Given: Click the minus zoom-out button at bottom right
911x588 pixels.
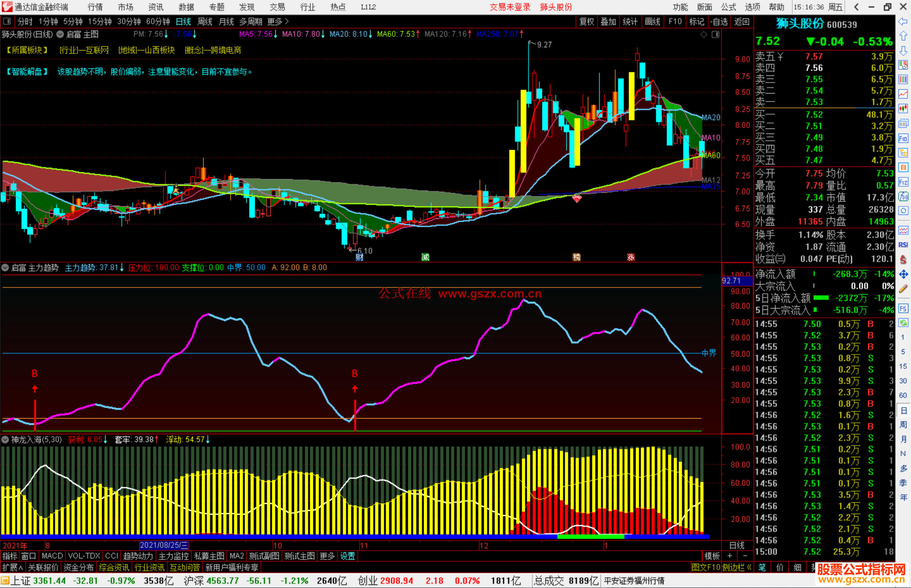Looking at the screenshot, I should tap(745, 556).
